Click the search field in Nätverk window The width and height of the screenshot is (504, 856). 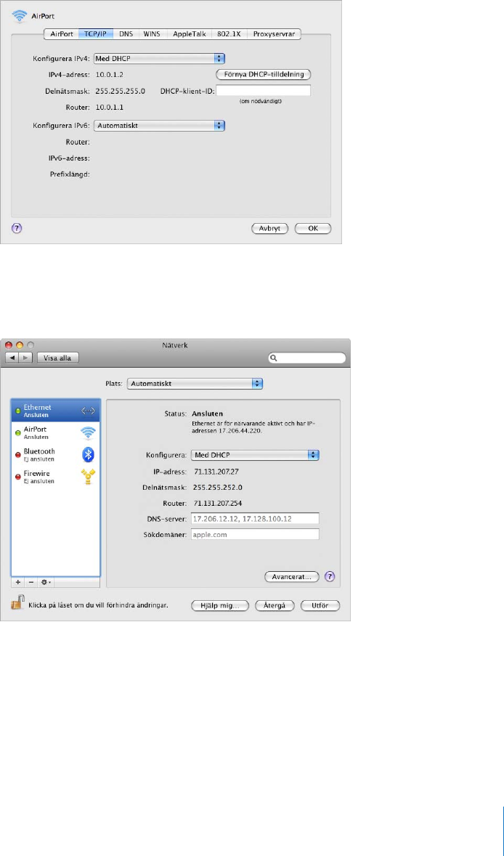307,358
